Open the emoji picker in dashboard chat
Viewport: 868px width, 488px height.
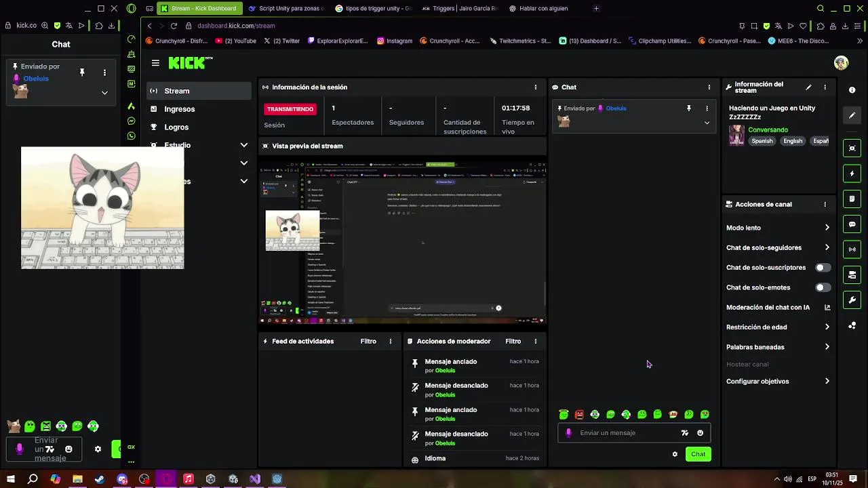tap(700, 433)
